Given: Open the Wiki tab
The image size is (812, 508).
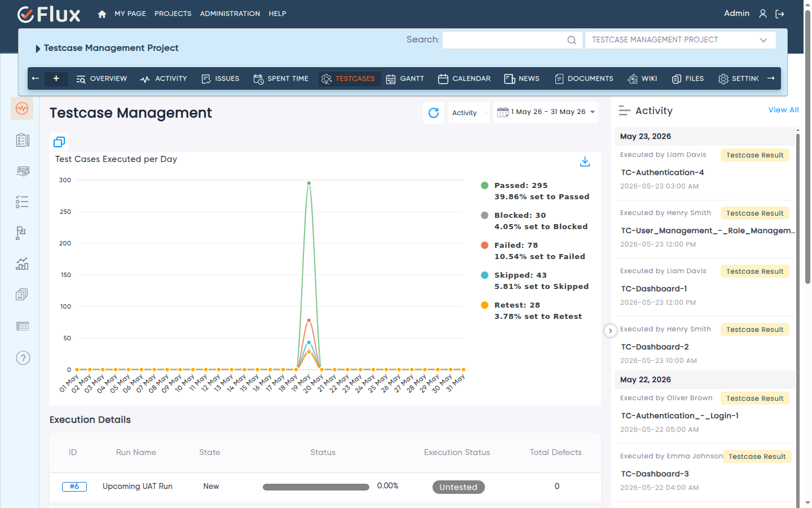Looking at the screenshot, I should pyautogui.click(x=642, y=79).
